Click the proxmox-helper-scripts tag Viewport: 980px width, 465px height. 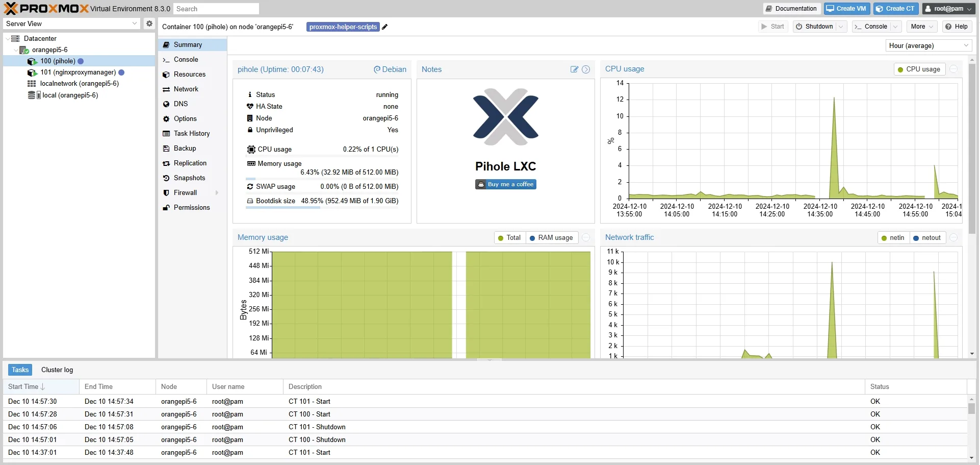click(x=343, y=27)
